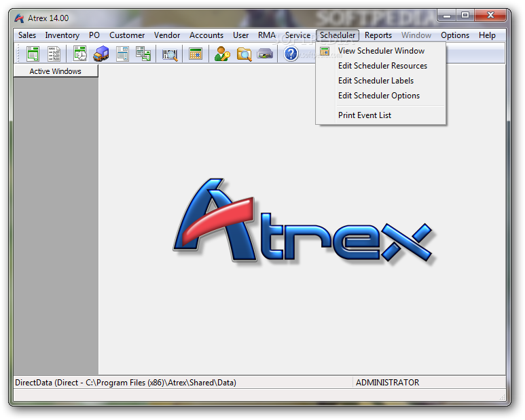This screenshot has width=525, height=420.
Task: Click the user with key icon
Action: coord(222,54)
